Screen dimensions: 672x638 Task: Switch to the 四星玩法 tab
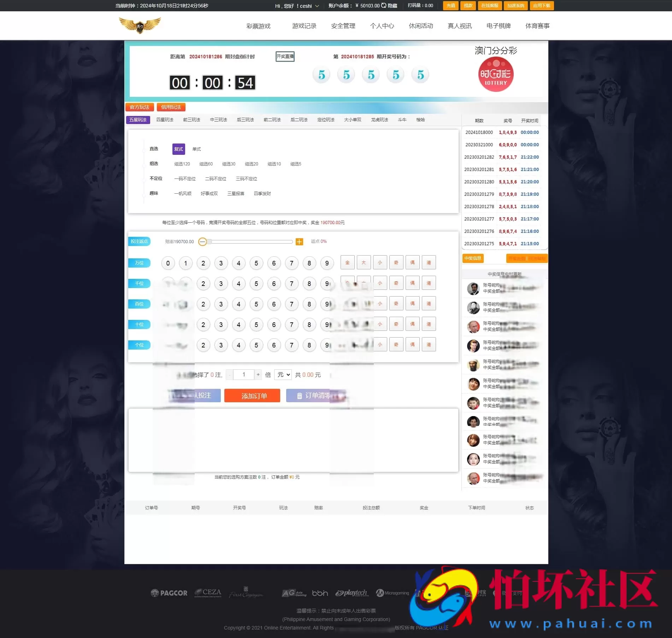click(x=165, y=119)
